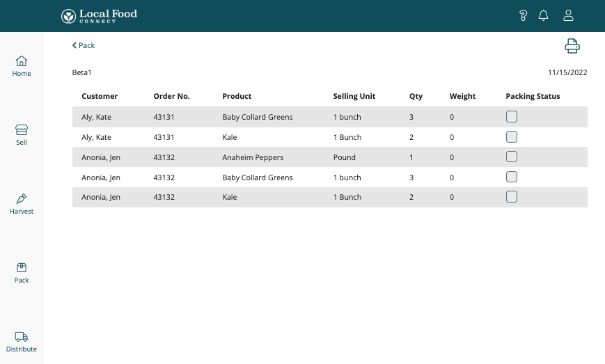
Task: Go to Home in the sidebar
Action: tap(22, 66)
